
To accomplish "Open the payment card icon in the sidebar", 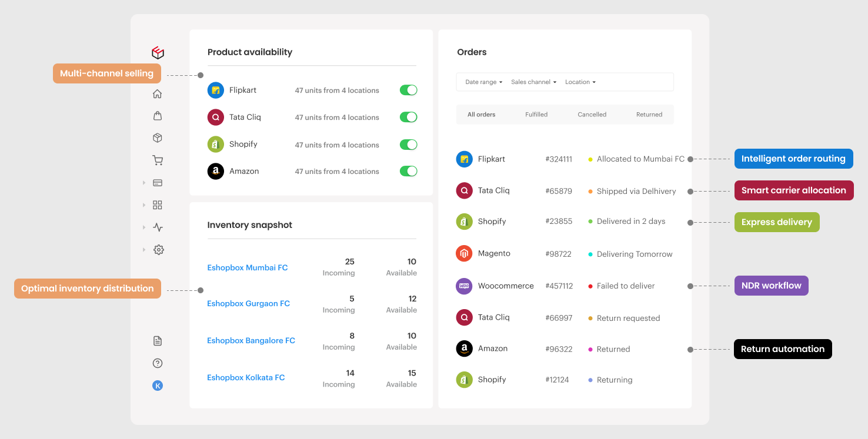I will coord(158,183).
